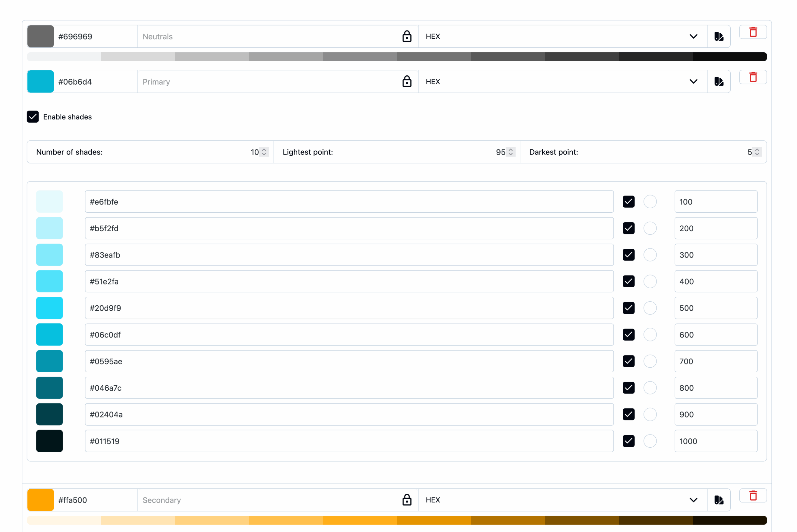Open the shade generator icon for Neutrals
This screenshot has height=532, width=797.
719,36
